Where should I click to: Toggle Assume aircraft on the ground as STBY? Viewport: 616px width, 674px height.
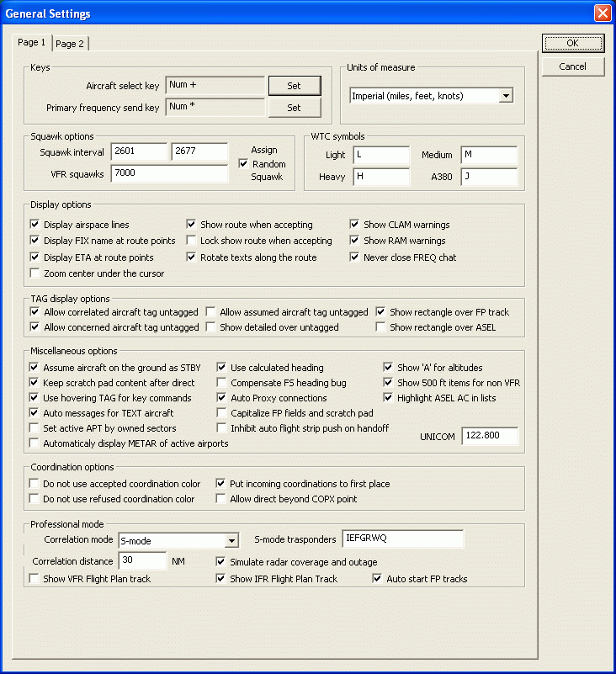point(34,367)
